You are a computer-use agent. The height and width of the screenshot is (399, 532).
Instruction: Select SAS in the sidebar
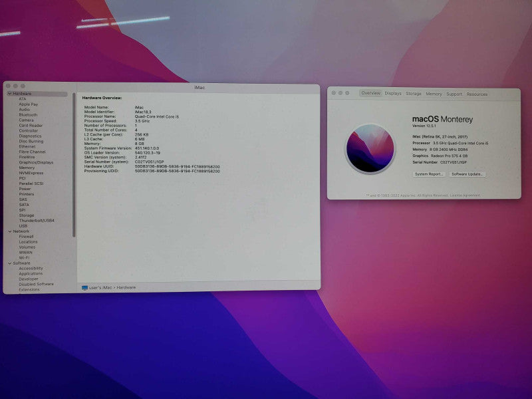pyautogui.click(x=23, y=199)
